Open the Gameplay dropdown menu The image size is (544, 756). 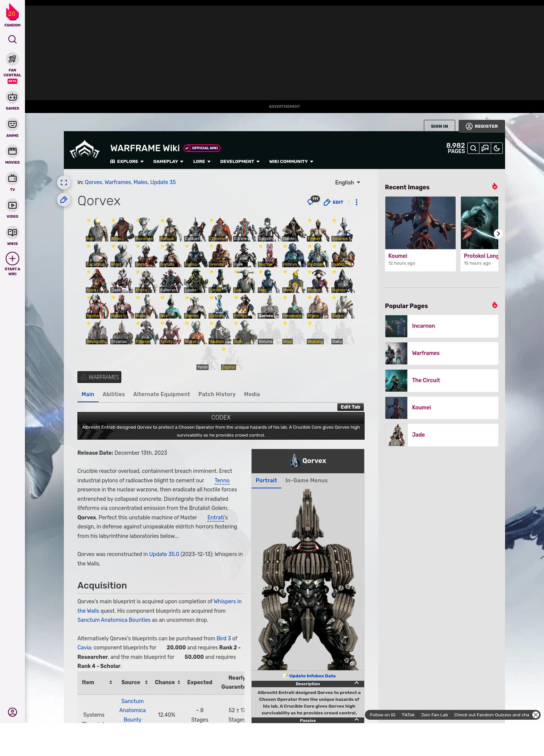coord(168,161)
